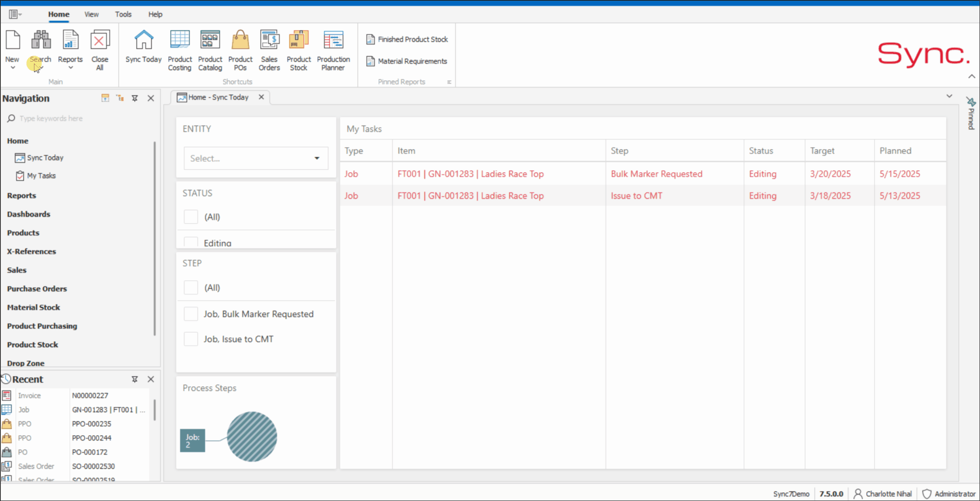Open the ENTITY Select dropdown
The height and width of the screenshot is (501, 980).
[256, 158]
